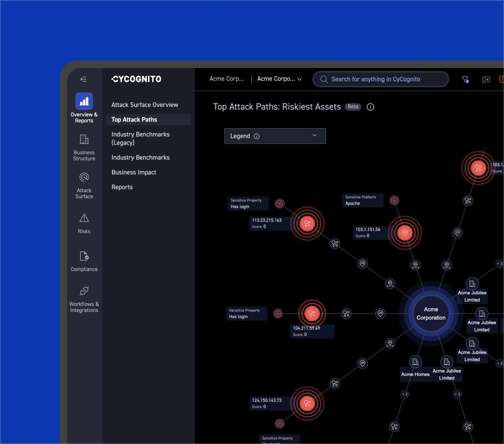The height and width of the screenshot is (444, 504).
Task: Open the Business Structure section
Action: coord(84,148)
